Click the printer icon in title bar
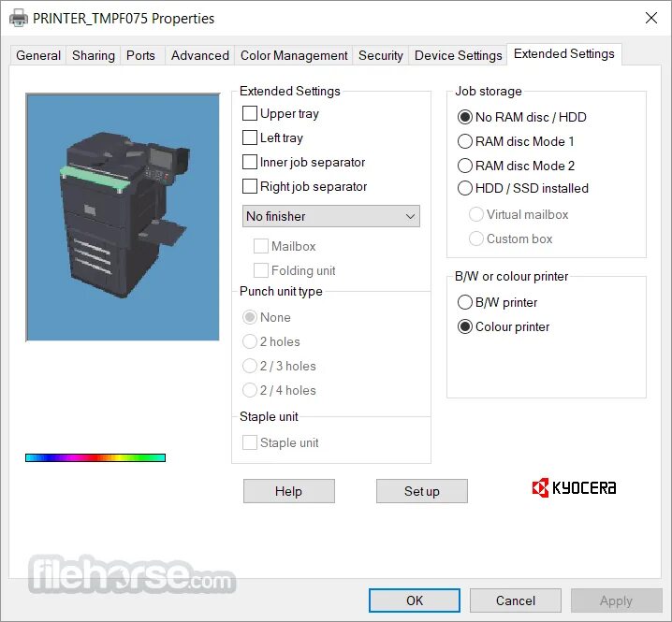The height and width of the screenshot is (622, 672). (19, 19)
